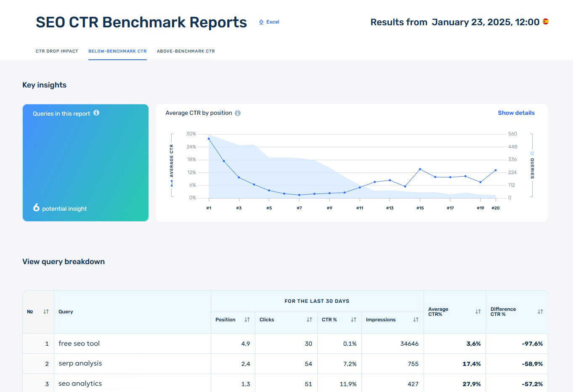Switch to Above-Benchmark CTR tab
Image resolution: width=573 pixels, height=392 pixels.
click(x=186, y=51)
